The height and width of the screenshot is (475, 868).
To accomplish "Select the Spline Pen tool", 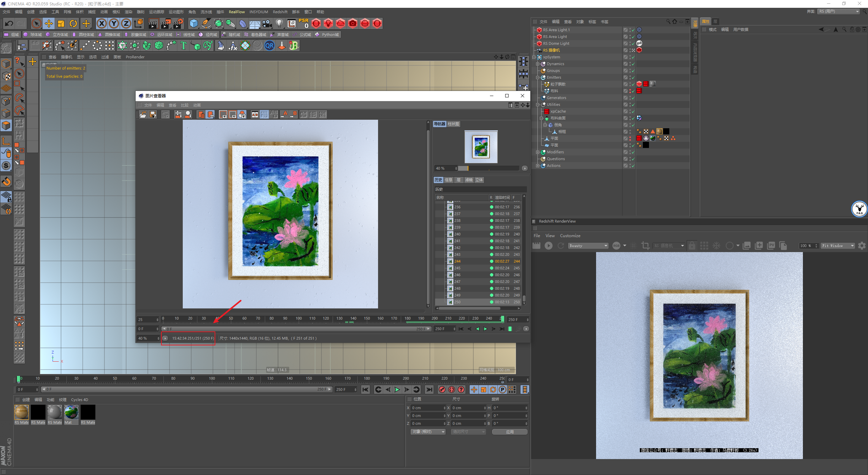I will tap(206, 23).
